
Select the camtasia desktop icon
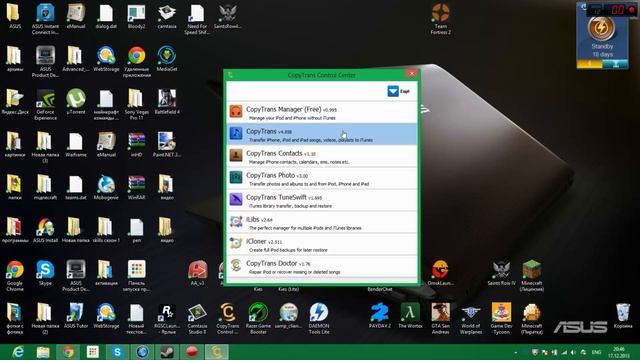click(167, 16)
